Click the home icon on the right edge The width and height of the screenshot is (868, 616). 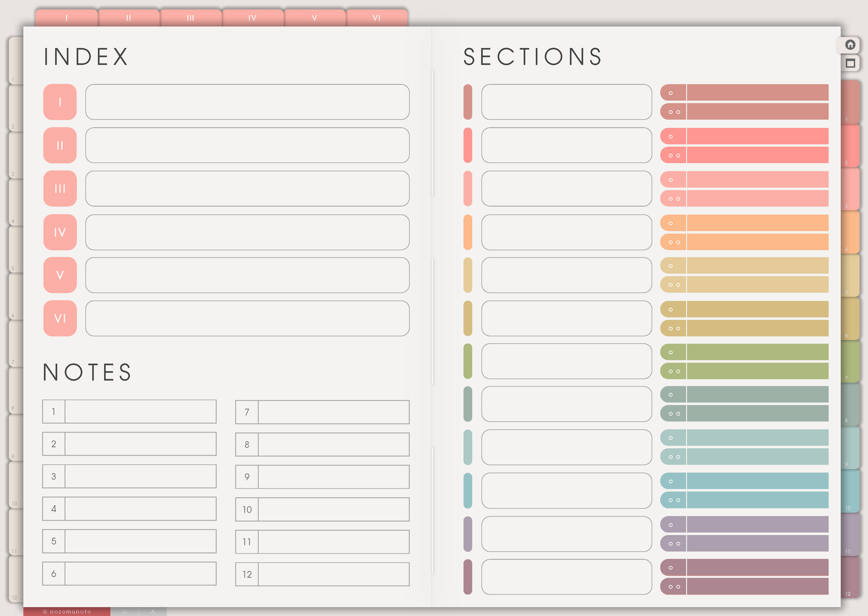pos(850,45)
